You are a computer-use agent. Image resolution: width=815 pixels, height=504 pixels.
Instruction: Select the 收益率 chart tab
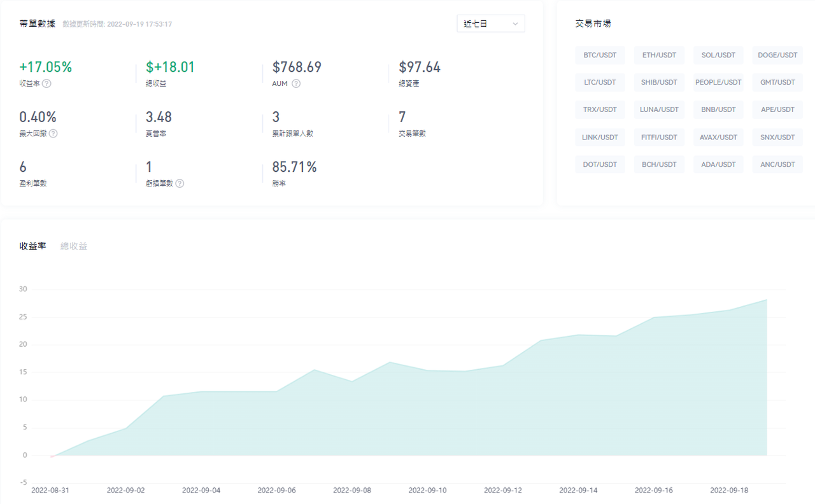point(32,246)
